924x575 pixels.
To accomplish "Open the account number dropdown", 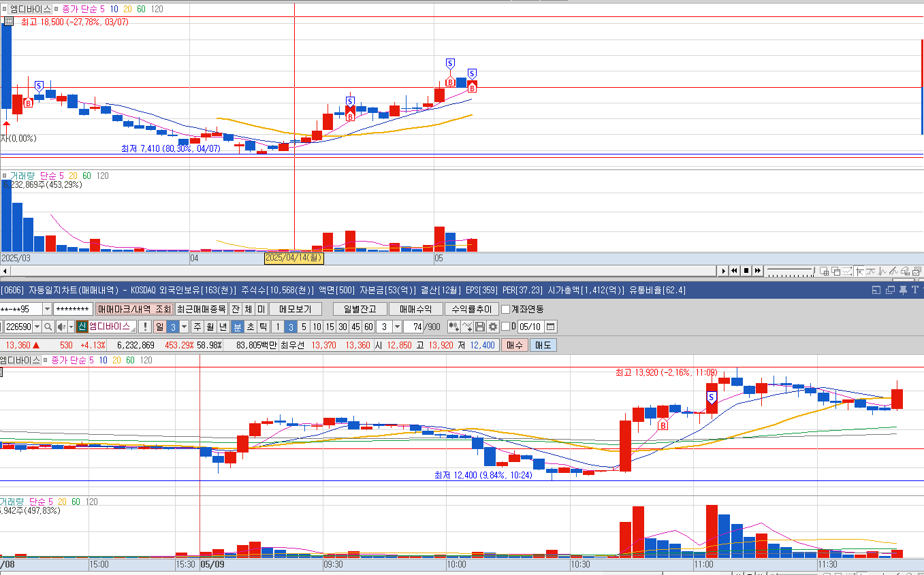I will 48,309.
